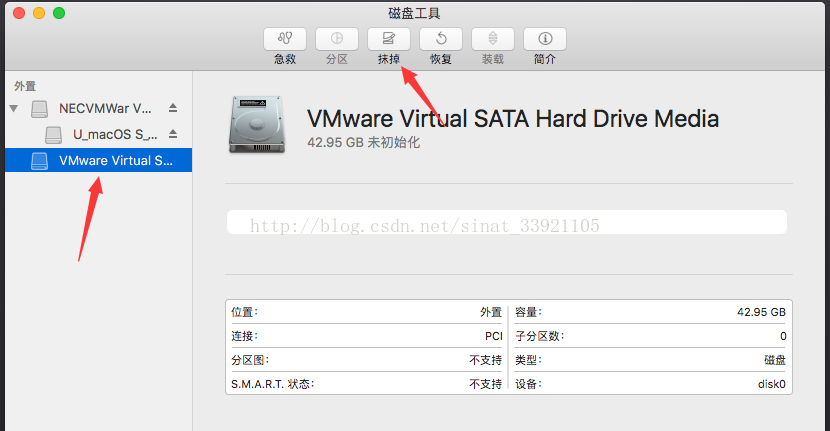Click the Mount (装载) toolbar icon
830x431 pixels.
[x=492, y=39]
